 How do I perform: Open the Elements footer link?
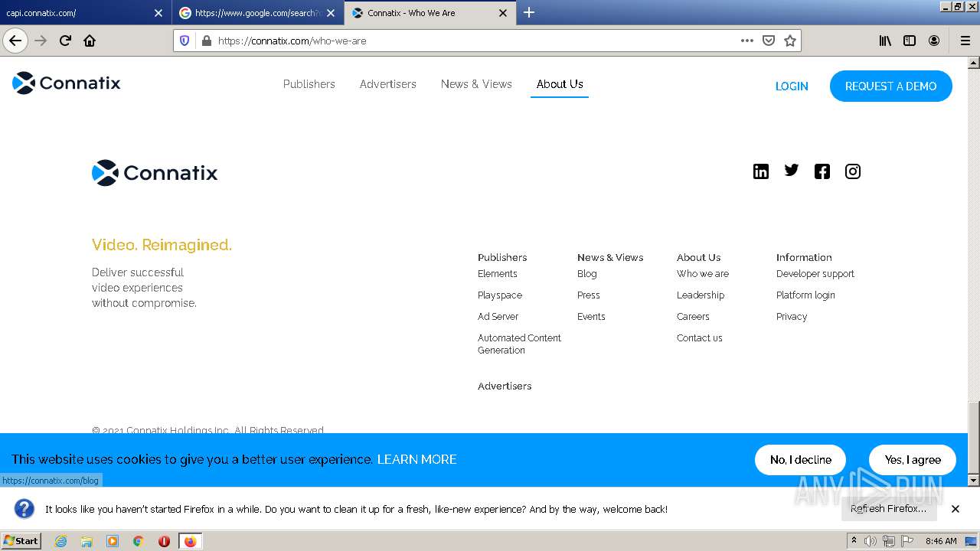tap(498, 274)
